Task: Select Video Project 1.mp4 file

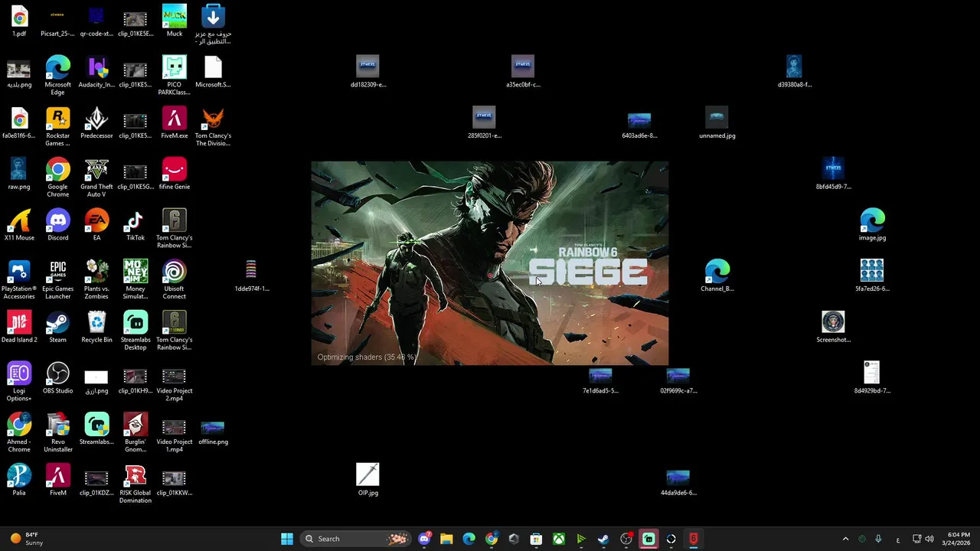Action: [175, 432]
